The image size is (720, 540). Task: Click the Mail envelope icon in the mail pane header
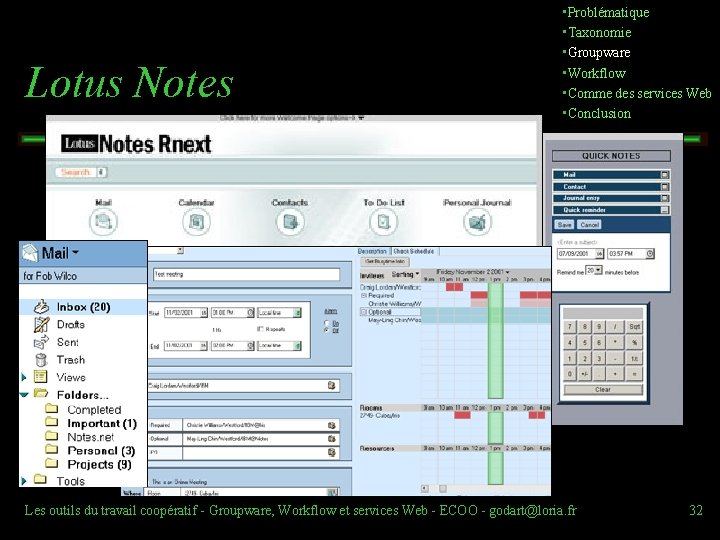(30, 253)
